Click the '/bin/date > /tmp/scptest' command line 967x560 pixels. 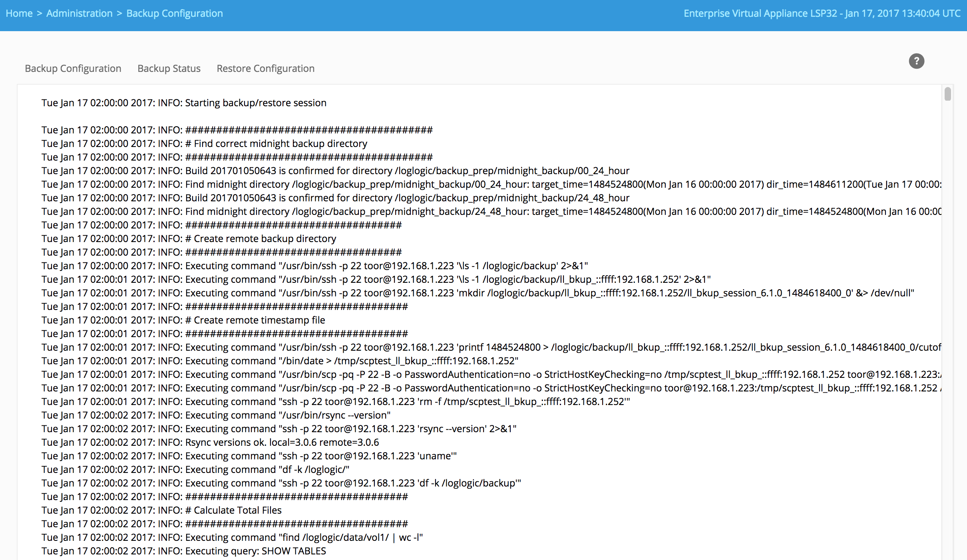click(280, 361)
